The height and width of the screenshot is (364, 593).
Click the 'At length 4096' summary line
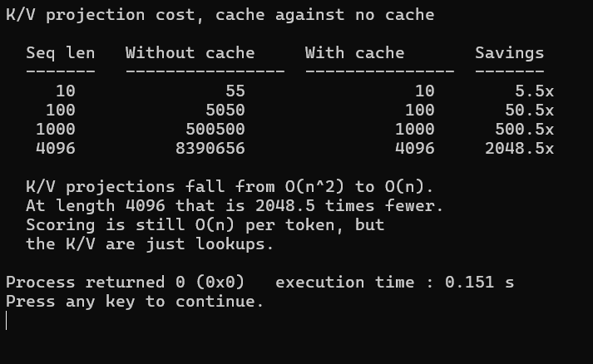tap(235, 206)
